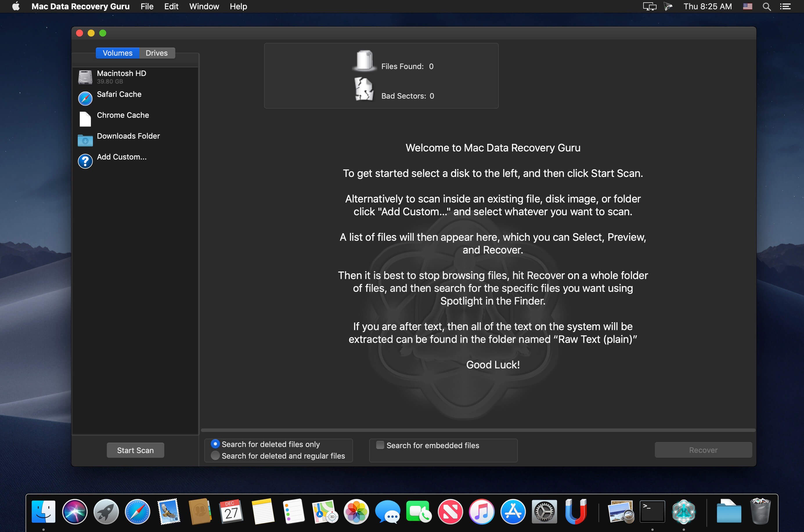Image resolution: width=804 pixels, height=532 pixels.
Task: Open FaceTime app in the Dock
Action: click(419, 512)
